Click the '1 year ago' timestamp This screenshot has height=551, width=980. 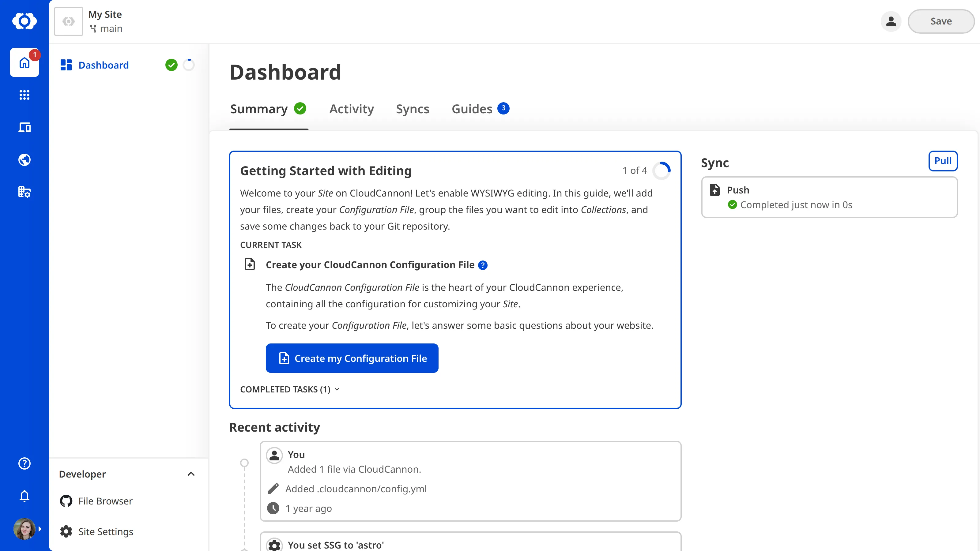308,508
